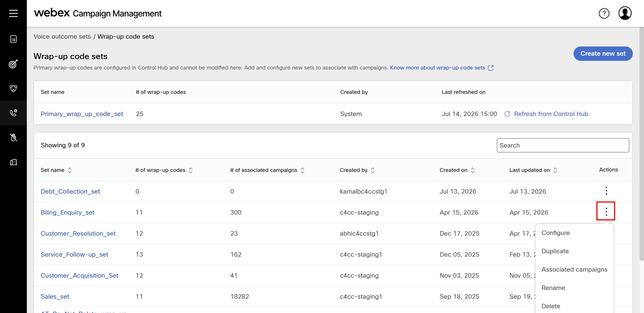
Task: Open the list icon in sidebar
Action: tap(13, 39)
